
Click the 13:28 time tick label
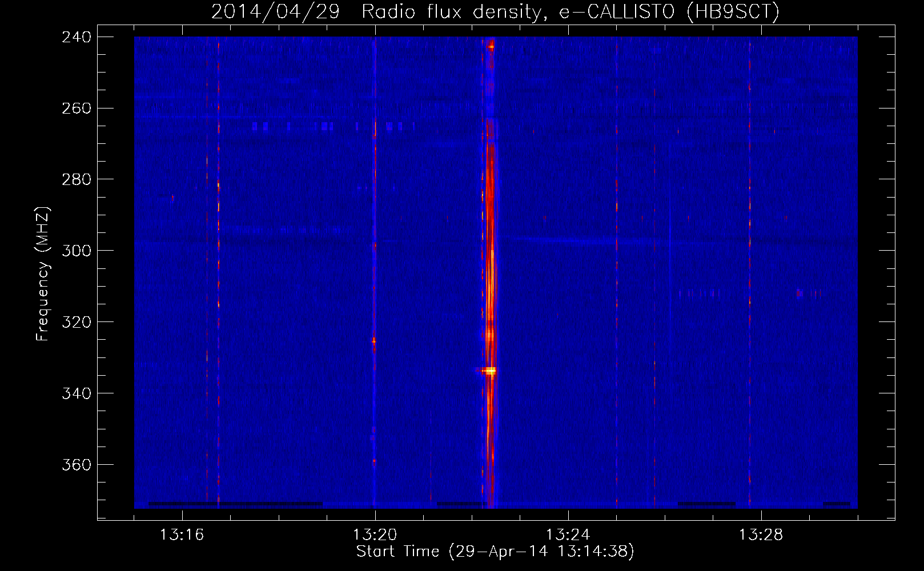(761, 535)
